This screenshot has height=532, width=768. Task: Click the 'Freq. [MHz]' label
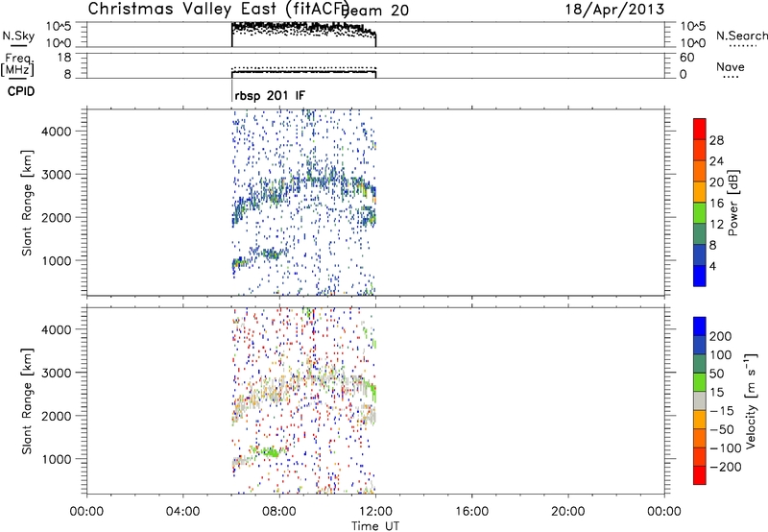[x=17, y=64]
